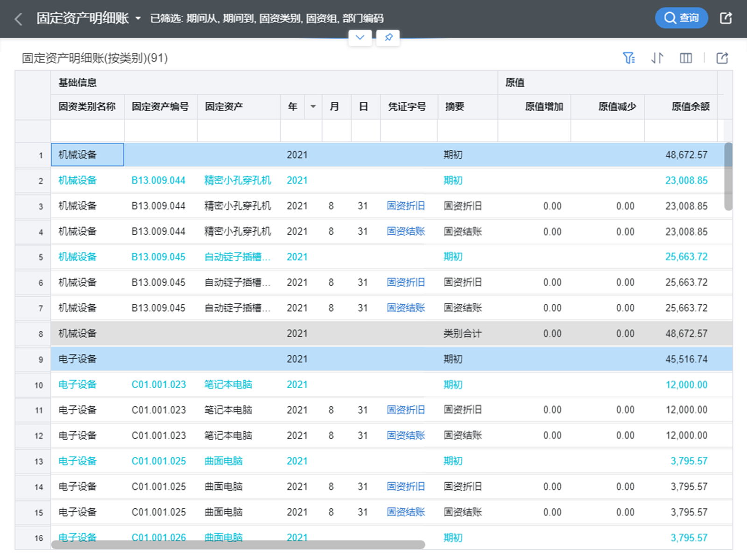747x560 pixels.
Task: Click 25,663.72 balance in row 5
Action: [686, 257]
